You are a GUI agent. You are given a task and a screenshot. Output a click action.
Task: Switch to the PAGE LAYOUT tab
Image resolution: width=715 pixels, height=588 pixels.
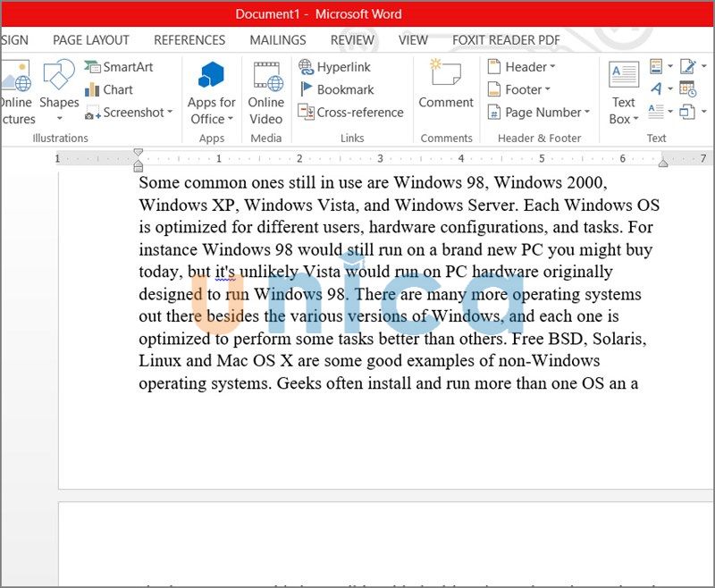(x=91, y=40)
